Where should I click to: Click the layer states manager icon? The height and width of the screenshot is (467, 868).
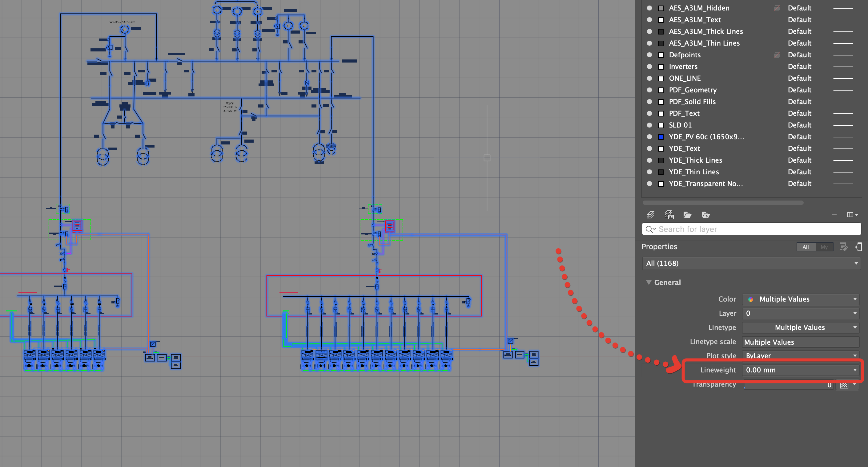click(x=669, y=214)
